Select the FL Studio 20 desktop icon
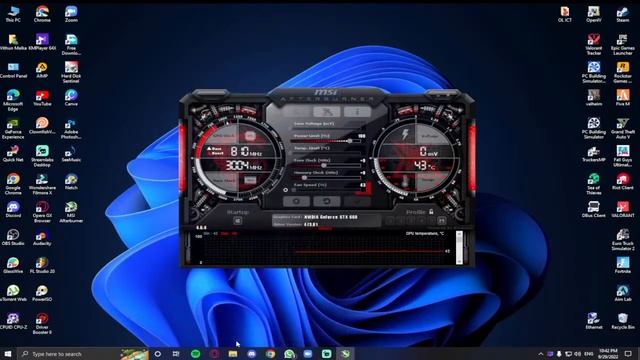 click(42, 265)
